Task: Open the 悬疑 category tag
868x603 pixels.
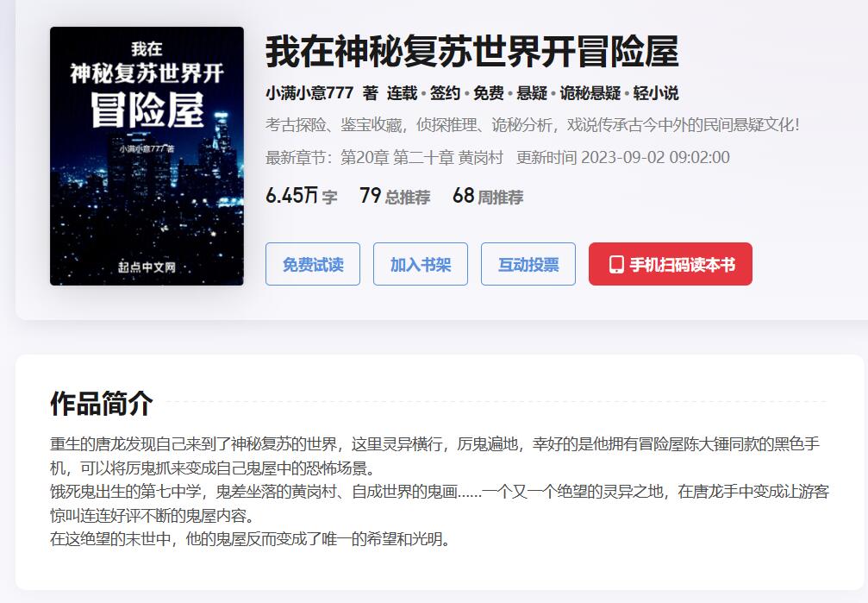Action: coord(532,93)
